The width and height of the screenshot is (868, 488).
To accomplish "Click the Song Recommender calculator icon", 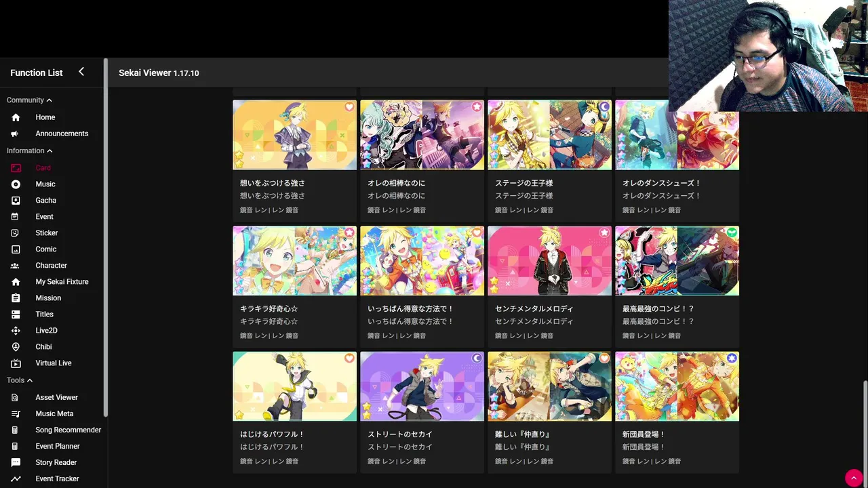I will (x=16, y=430).
